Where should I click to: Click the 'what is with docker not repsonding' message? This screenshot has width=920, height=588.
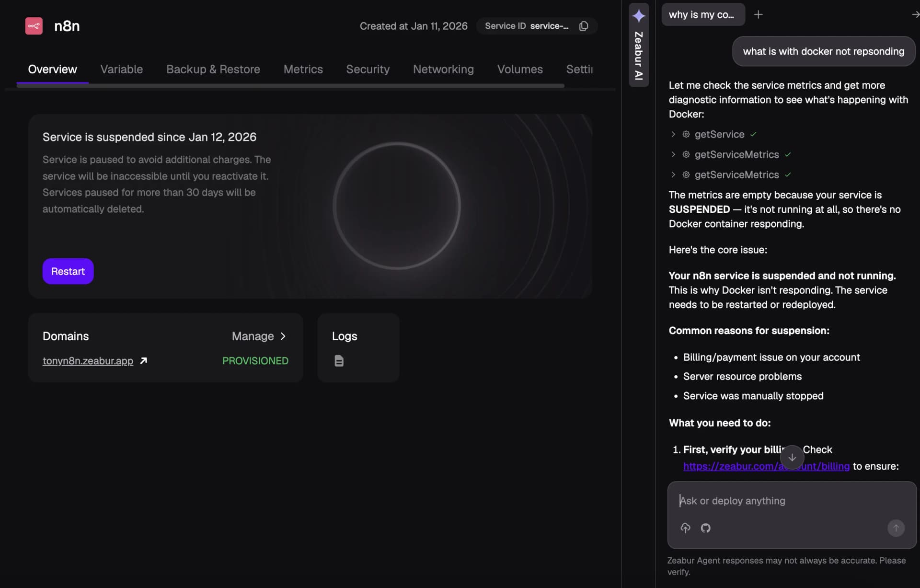[x=824, y=51]
